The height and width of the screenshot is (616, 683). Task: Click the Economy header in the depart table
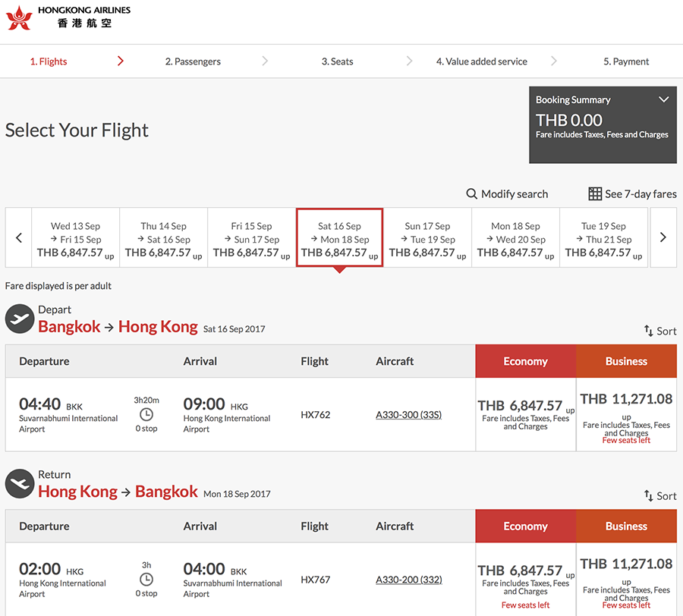point(525,361)
